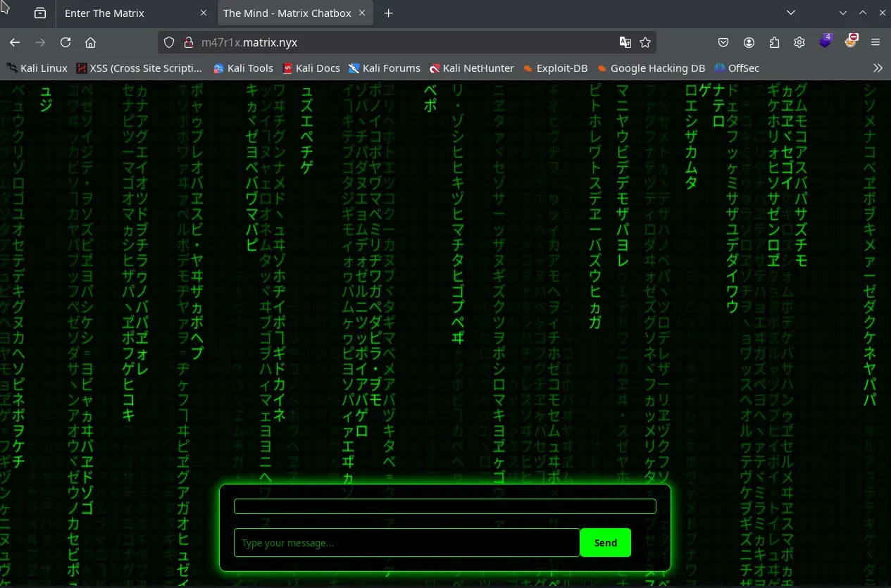Viewport: 891px width, 588px height.
Task: Click the chat output box above the message field
Action: click(x=444, y=506)
